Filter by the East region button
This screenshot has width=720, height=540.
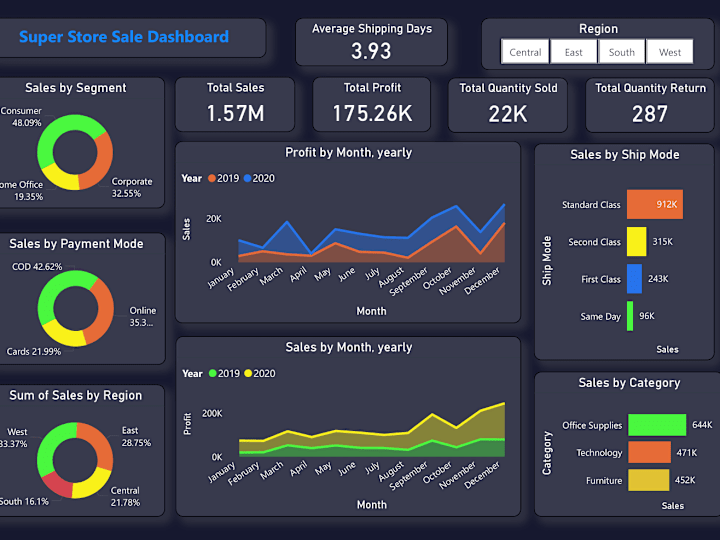coord(574,52)
